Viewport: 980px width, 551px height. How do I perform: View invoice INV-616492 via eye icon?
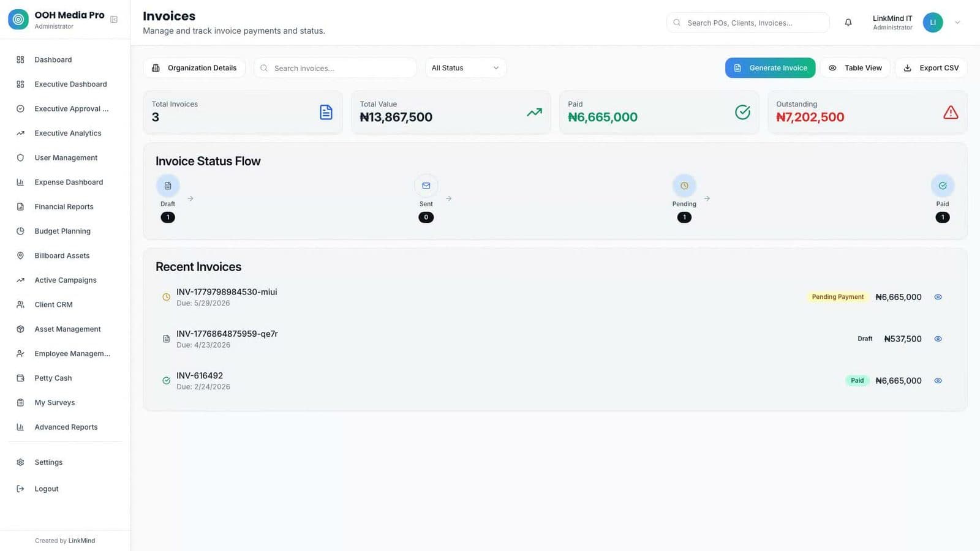tap(938, 381)
